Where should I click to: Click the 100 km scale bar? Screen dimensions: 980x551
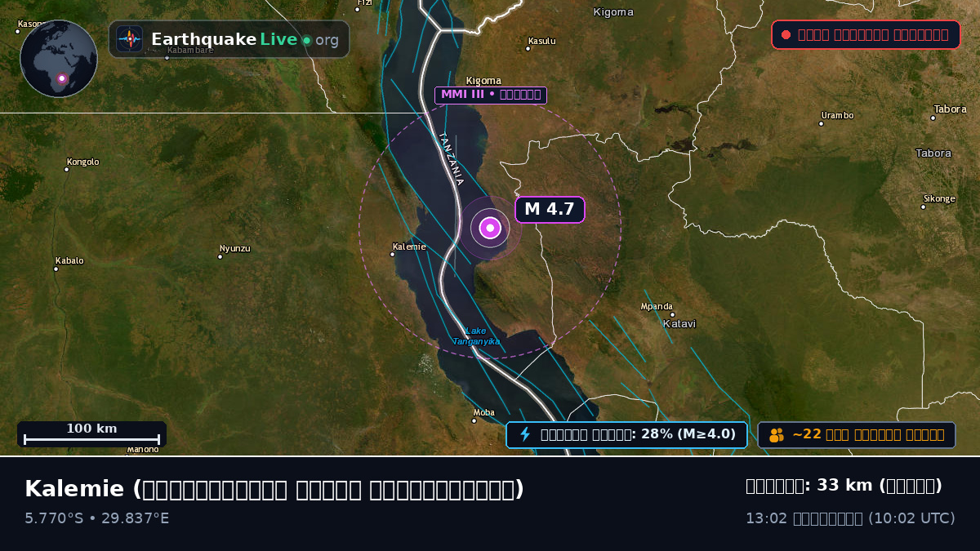click(91, 434)
